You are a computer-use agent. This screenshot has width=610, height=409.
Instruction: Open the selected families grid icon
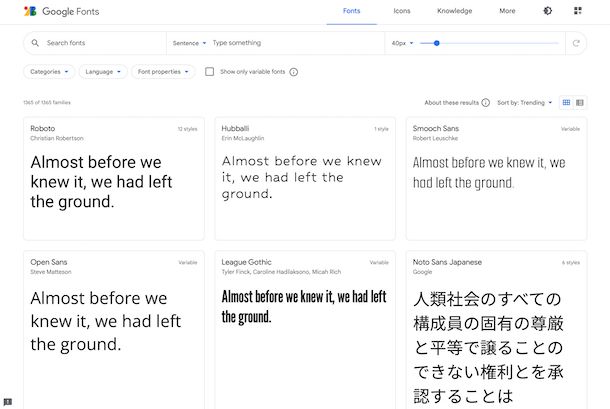click(578, 11)
